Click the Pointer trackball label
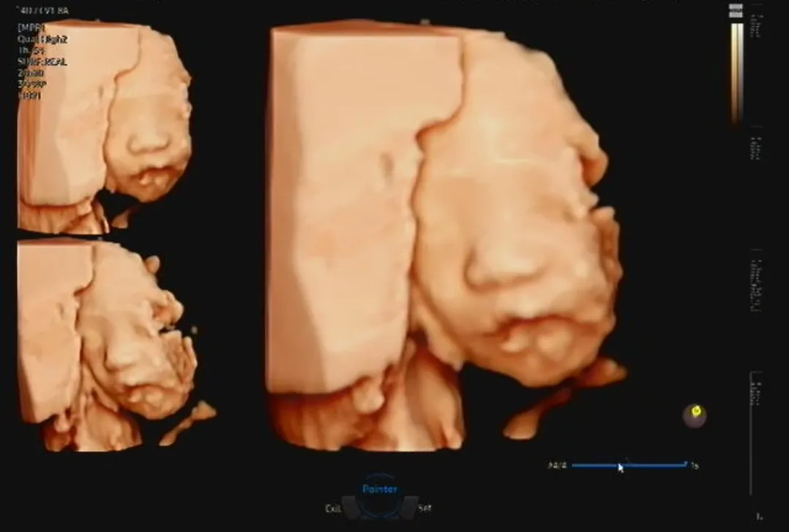 [x=380, y=489]
